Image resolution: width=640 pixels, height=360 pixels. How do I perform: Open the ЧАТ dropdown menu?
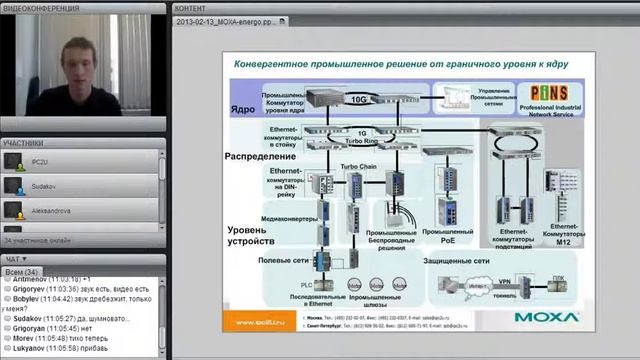pos(16,259)
